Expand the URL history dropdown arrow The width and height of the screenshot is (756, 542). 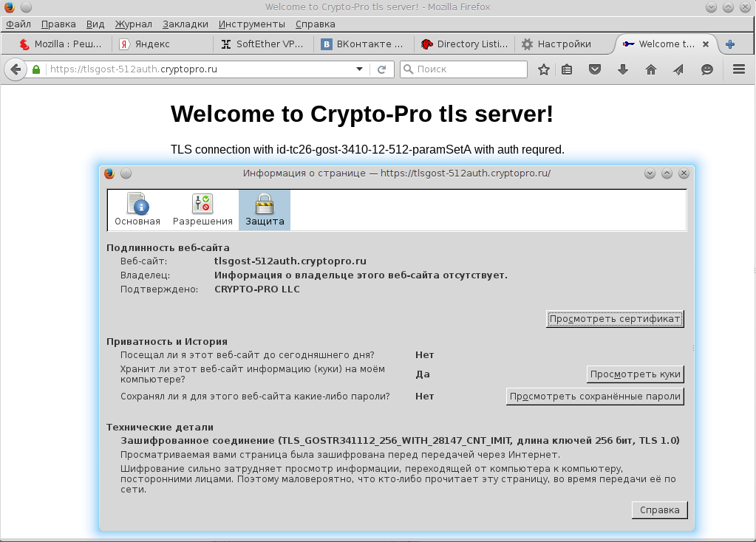(x=360, y=69)
